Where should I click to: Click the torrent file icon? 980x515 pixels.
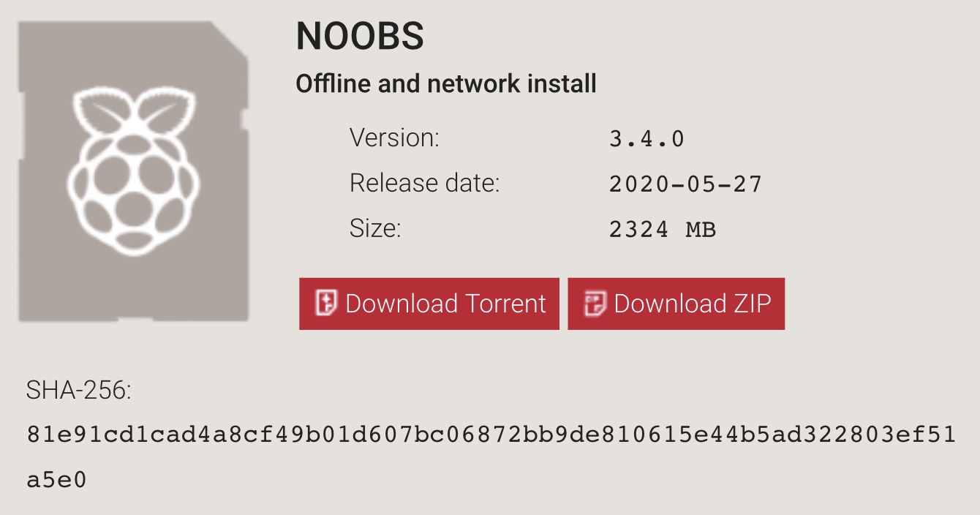[325, 303]
